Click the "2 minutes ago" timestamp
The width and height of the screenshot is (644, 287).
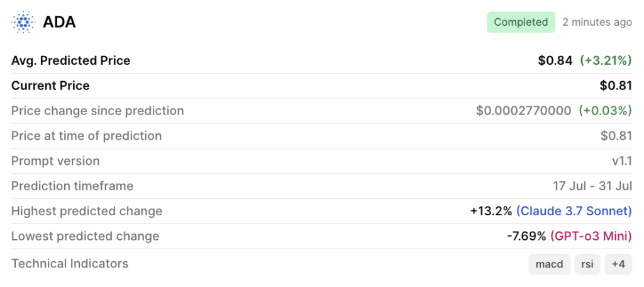(x=597, y=22)
